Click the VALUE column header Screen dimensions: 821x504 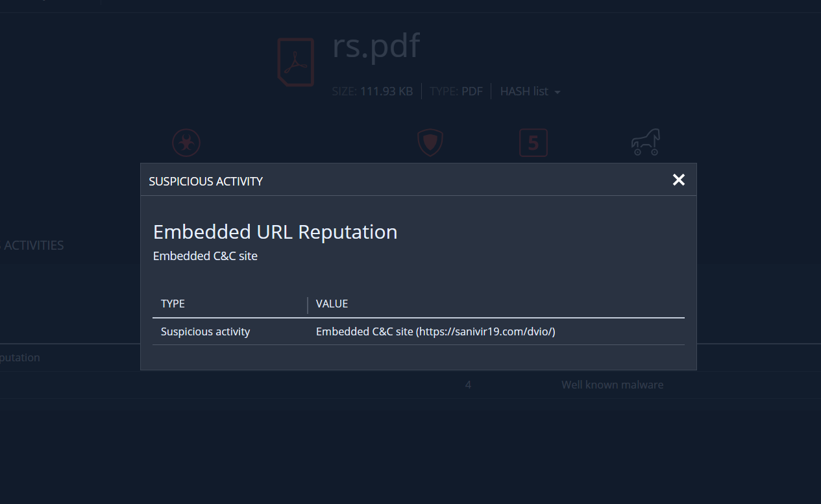[332, 304]
